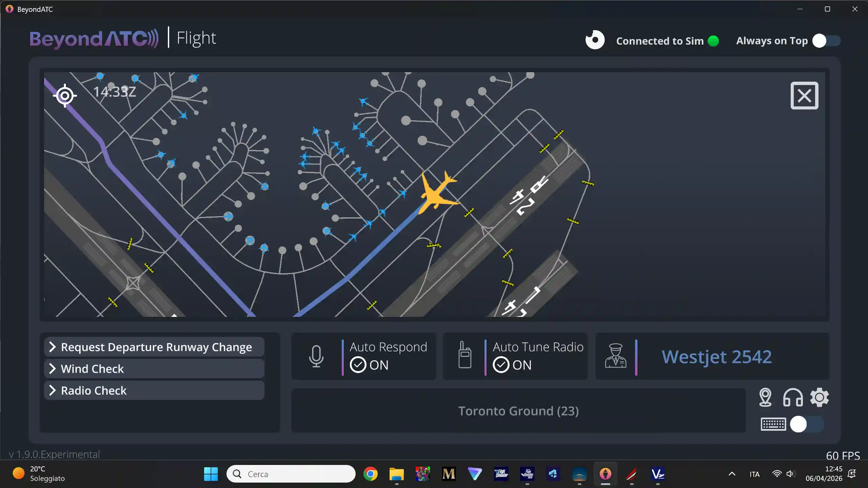868x488 pixels.
Task: Click the keyboard icon
Action: click(773, 424)
